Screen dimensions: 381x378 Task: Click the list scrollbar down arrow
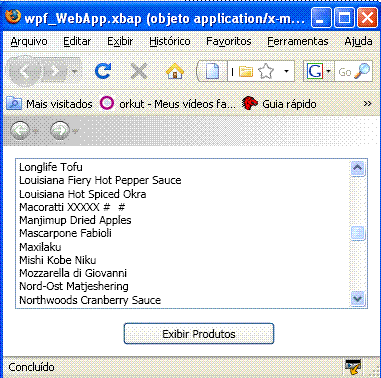coord(358,299)
